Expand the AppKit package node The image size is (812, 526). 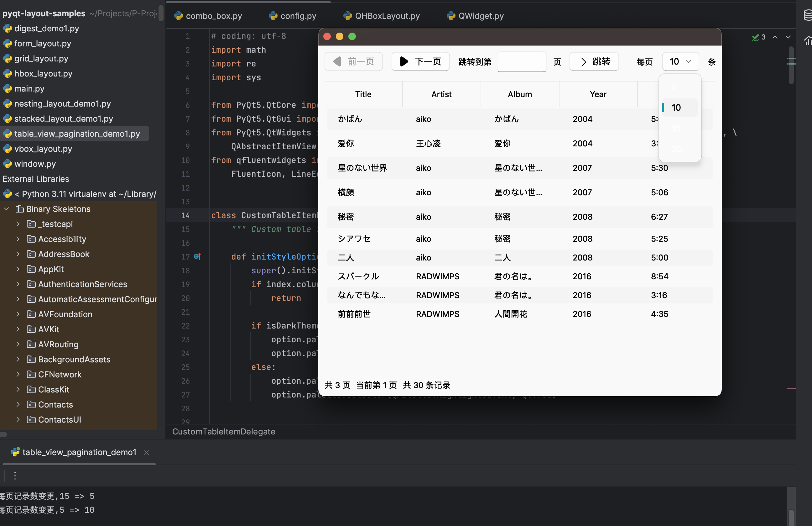click(x=18, y=269)
